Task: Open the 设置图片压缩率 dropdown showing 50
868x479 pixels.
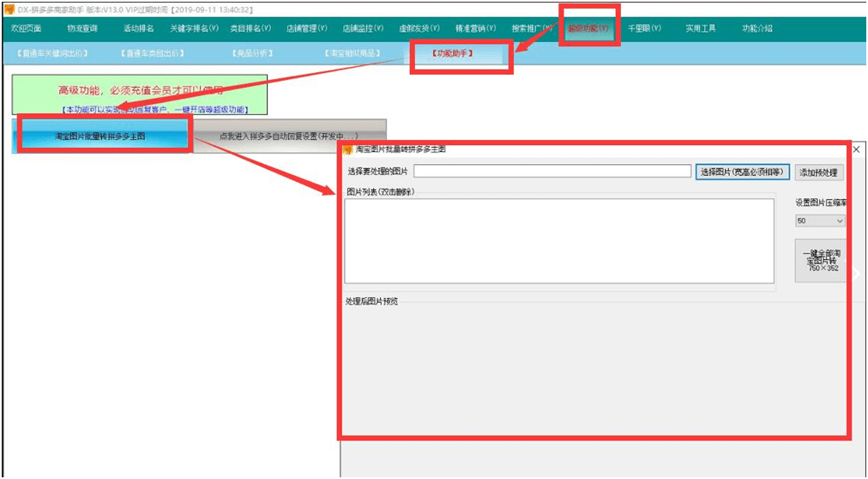Action: (820, 221)
